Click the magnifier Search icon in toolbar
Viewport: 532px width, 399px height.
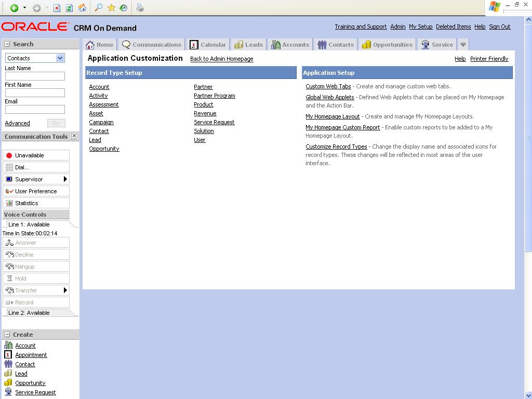pos(98,7)
